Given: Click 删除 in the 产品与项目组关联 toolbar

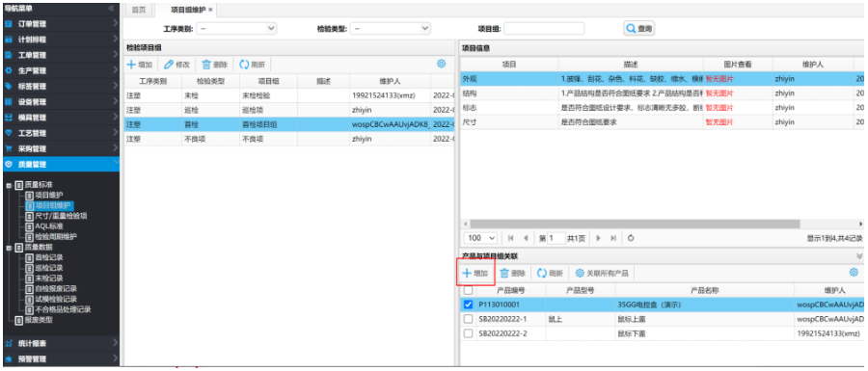Looking at the screenshot, I should click(x=513, y=273).
